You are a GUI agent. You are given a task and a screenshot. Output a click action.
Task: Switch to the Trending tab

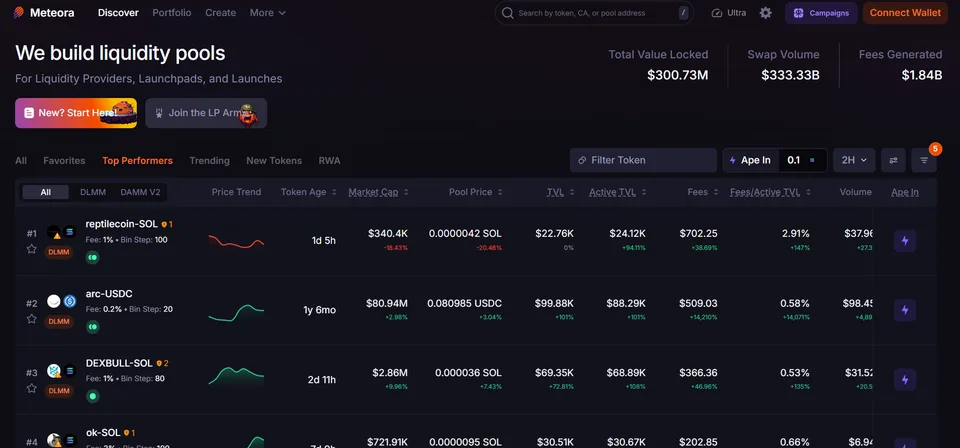click(x=209, y=161)
